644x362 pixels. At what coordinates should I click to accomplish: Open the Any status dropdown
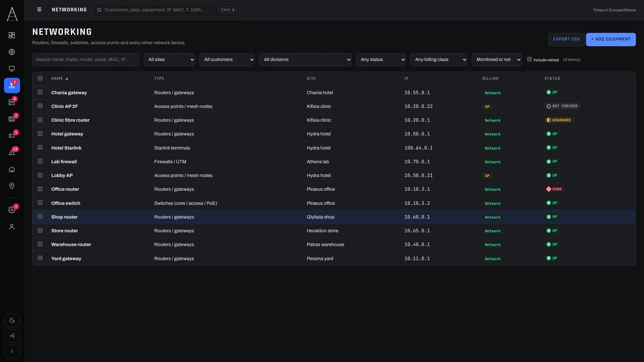pos(381,60)
